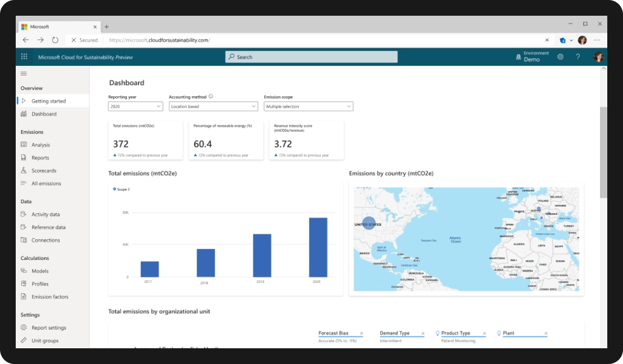This screenshot has width=623, height=364.
Task: Collapse the sidebar with hamburger icon
Action: [24, 74]
